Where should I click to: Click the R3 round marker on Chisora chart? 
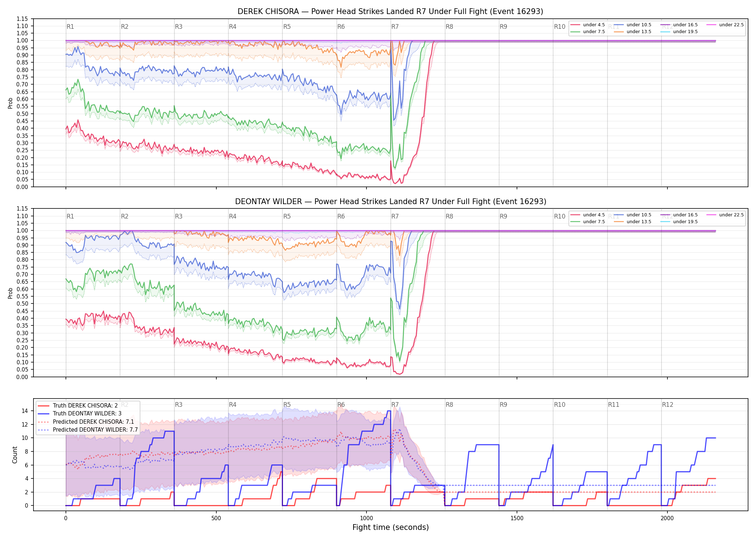(x=179, y=27)
